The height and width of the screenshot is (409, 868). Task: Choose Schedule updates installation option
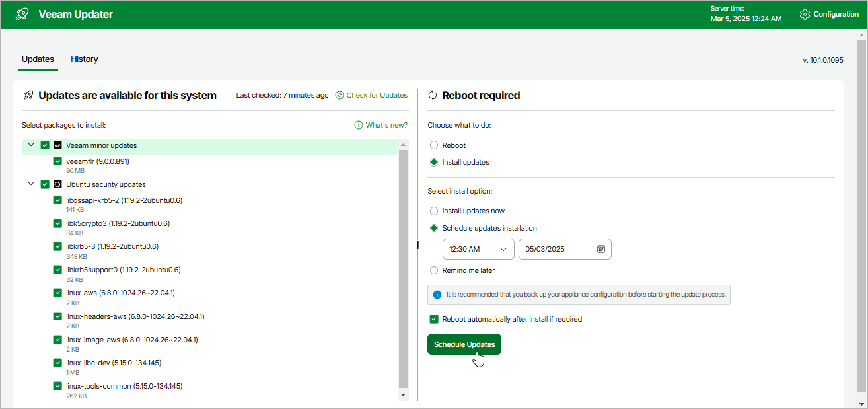434,228
